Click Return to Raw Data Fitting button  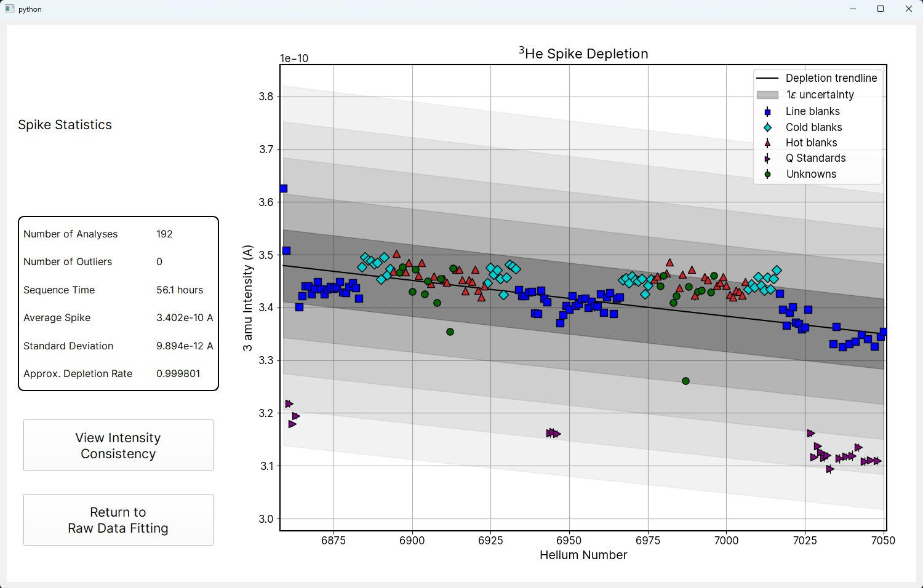pos(118,520)
